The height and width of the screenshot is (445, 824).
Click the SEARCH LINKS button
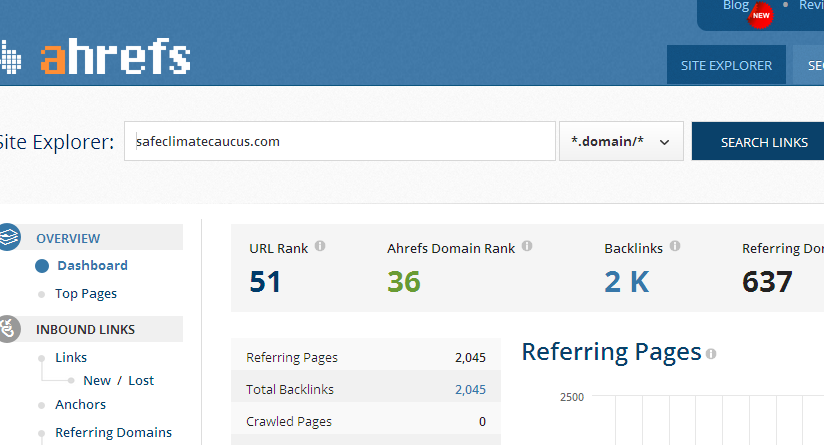click(x=764, y=142)
